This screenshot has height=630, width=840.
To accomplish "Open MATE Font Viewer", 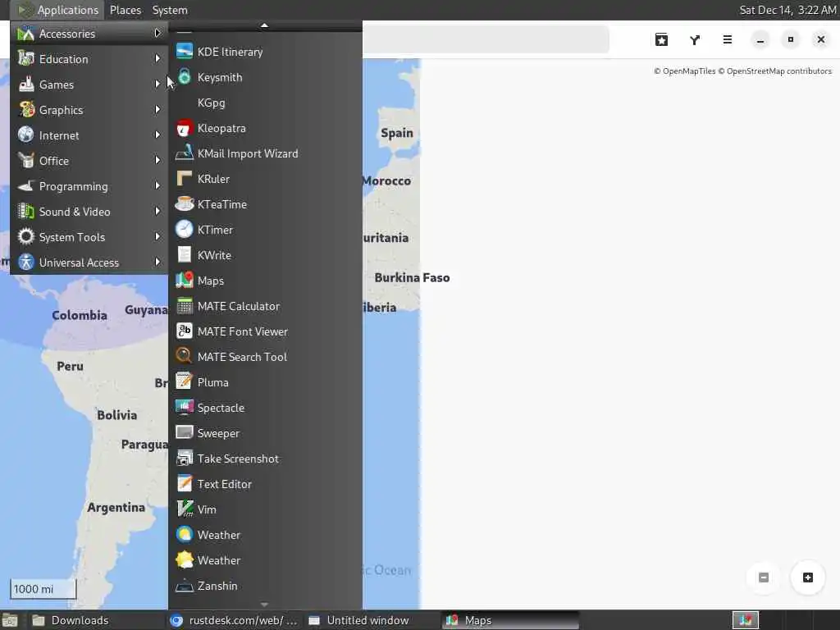I will pyautogui.click(x=265, y=331).
